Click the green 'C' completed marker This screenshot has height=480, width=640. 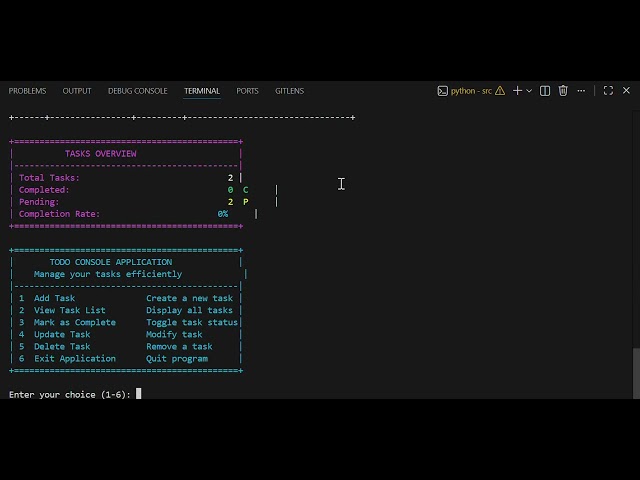pyautogui.click(x=245, y=190)
